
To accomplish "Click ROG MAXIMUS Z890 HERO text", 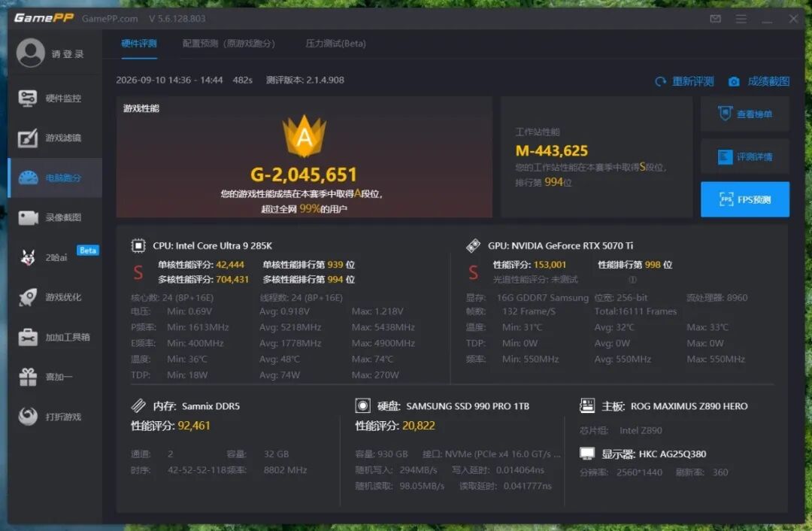I will pyautogui.click(x=689, y=406).
